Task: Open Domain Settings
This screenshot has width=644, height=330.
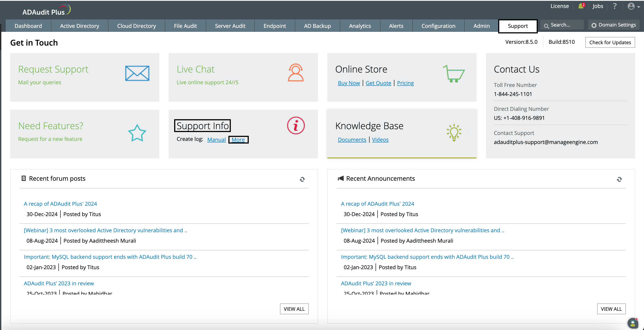Action: tap(614, 25)
